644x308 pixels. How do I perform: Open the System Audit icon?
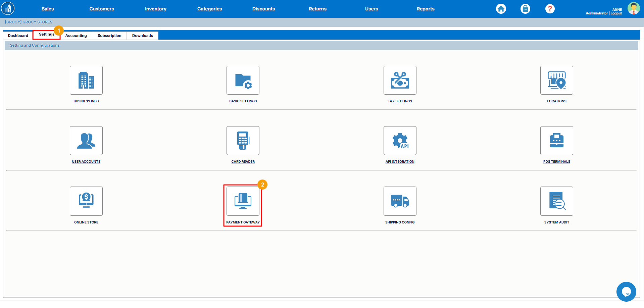556,201
